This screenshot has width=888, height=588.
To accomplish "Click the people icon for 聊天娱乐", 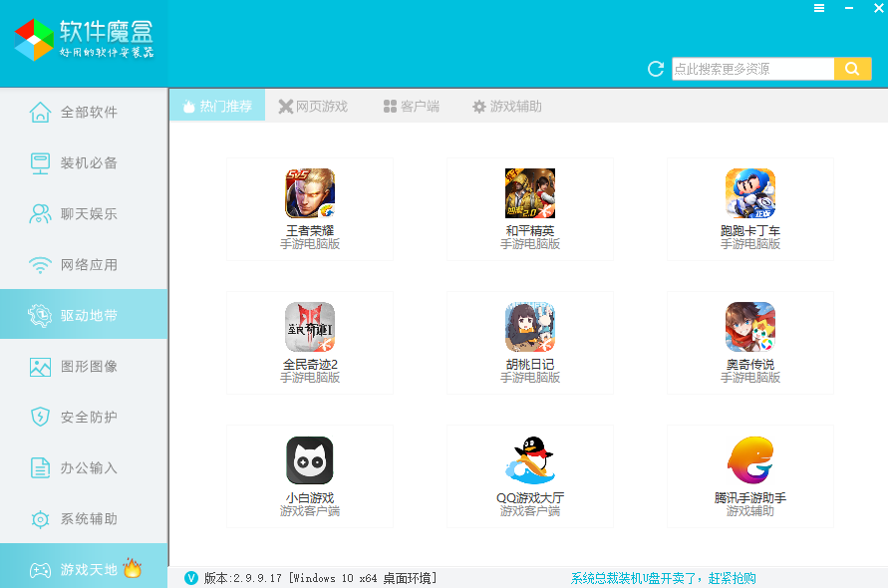I will pyautogui.click(x=40, y=213).
